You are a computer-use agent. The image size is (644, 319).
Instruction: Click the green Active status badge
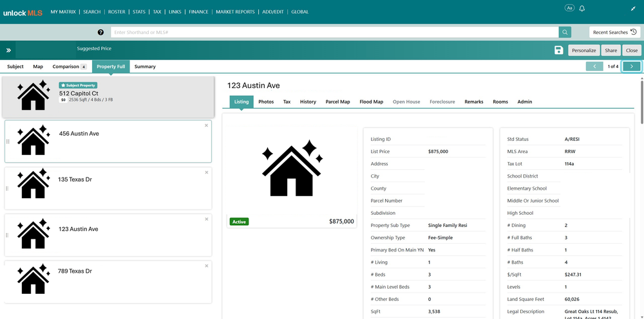[x=239, y=222]
